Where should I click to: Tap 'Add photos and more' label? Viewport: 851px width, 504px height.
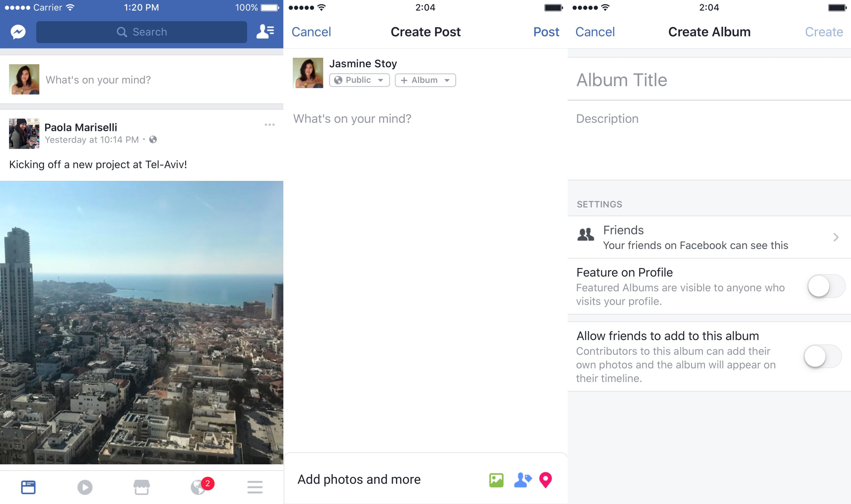point(359,479)
